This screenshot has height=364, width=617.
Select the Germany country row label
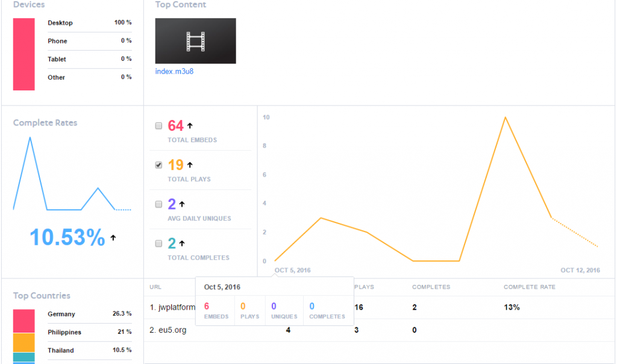click(61, 314)
